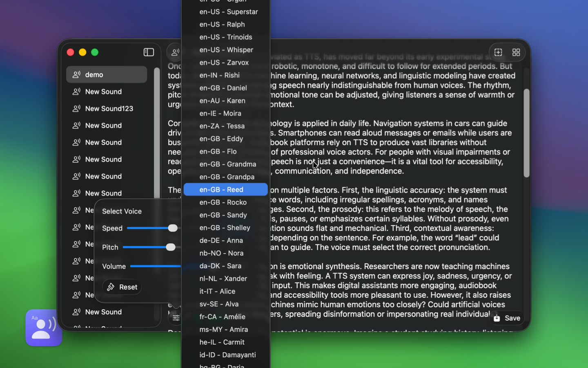This screenshot has width=588, height=368.
Task: Open the screen selection capture icon top right
Action: [x=498, y=52]
